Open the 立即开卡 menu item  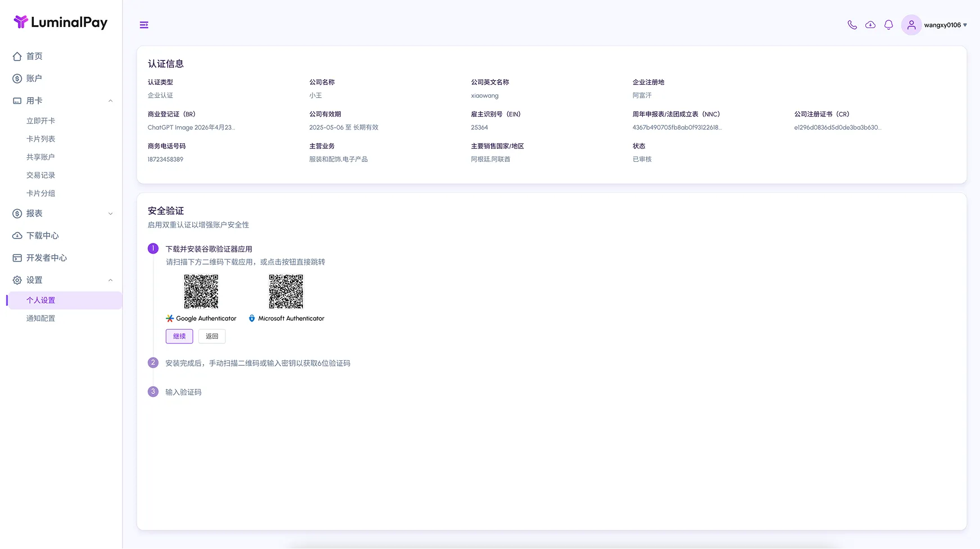41,121
